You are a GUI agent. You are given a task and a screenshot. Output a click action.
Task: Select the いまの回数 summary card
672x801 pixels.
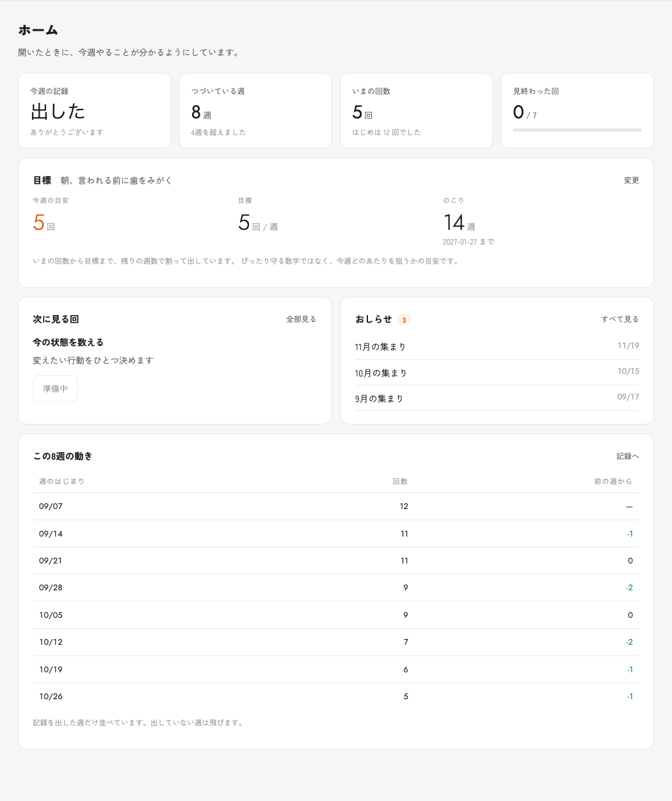[416, 111]
